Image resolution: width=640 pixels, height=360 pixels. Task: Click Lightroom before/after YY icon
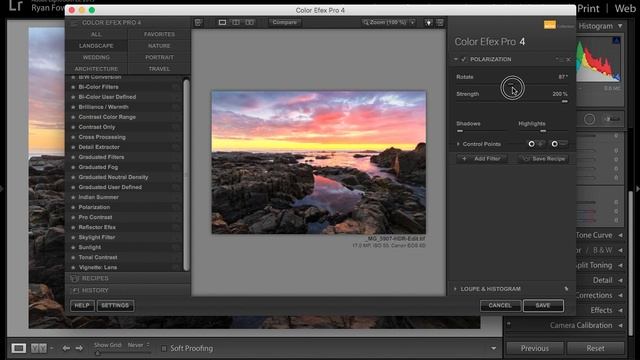pos(39,348)
